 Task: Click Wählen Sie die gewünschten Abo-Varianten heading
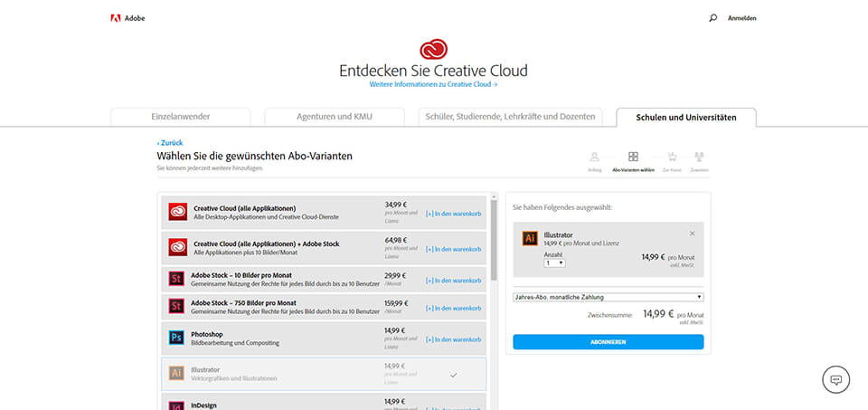pyautogui.click(x=255, y=157)
